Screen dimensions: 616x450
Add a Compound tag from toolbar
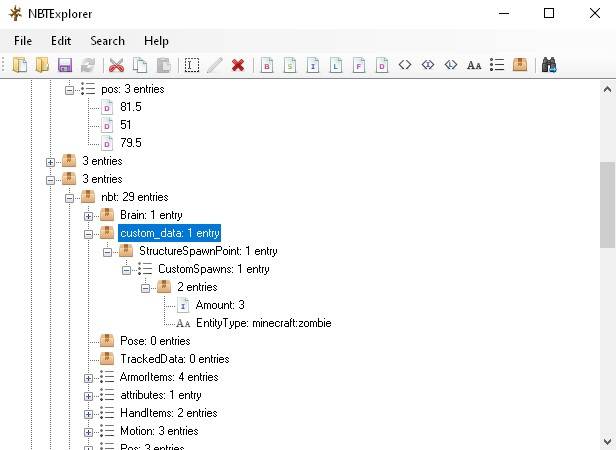(x=520, y=64)
